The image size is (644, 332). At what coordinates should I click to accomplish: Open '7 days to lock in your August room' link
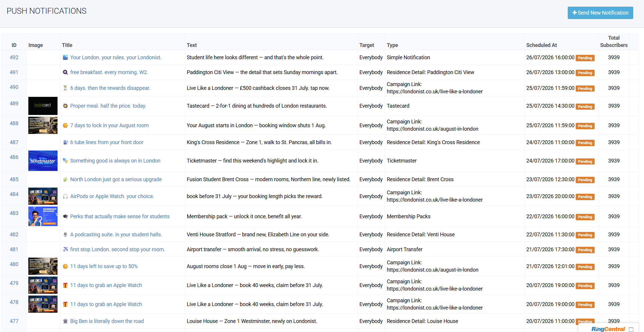[x=109, y=125]
